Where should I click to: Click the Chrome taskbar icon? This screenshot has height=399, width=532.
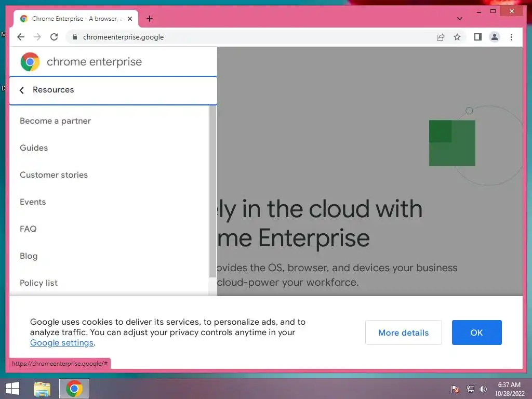click(x=74, y=389)
